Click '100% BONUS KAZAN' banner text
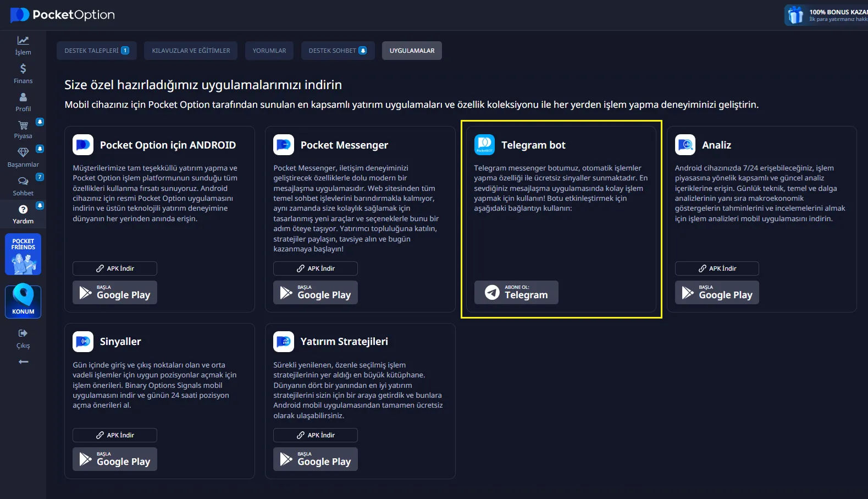Image resolution: width=868 pixels, height=499 pixels. (x=838, y=12)
